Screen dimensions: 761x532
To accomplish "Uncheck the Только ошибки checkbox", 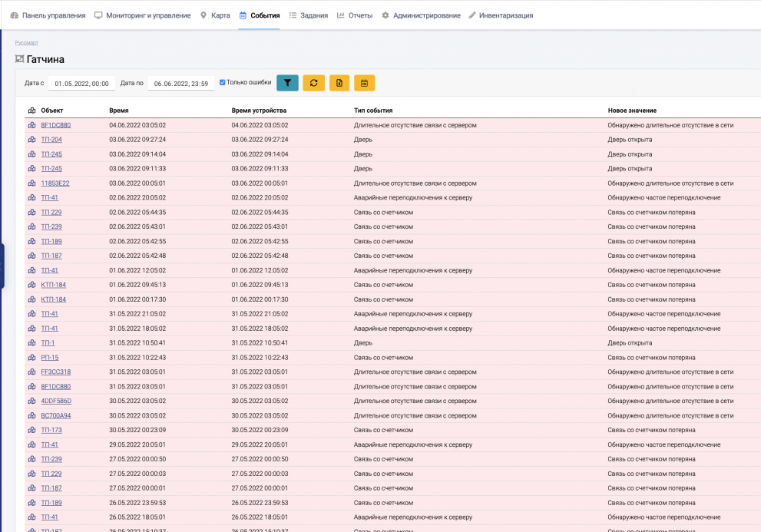I will [x=223, y=82].
